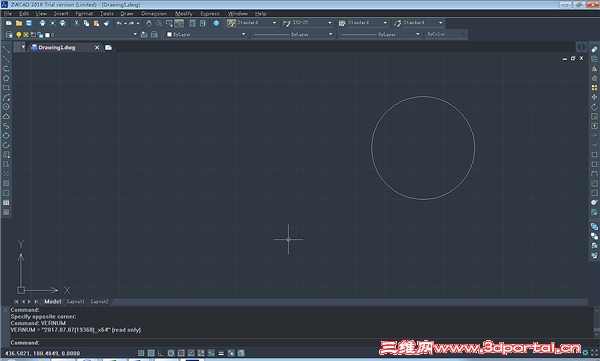
Task: Redo with the forward arrow icon
Action: tap(132, 23)
